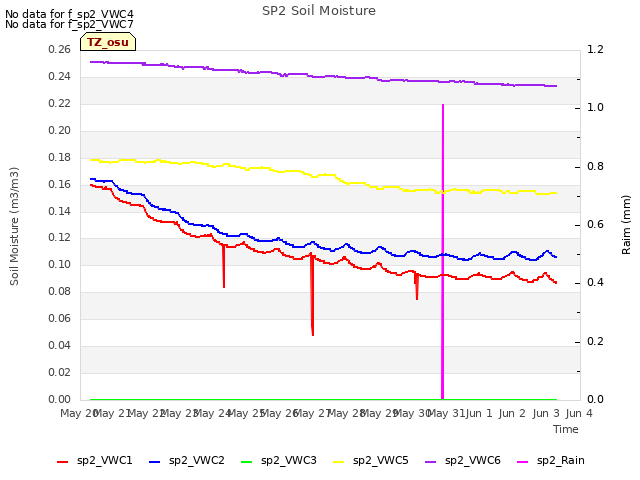This screenshot has height=480, width=640.
Task: Click the Raim (mm) right axis label
Action: pos(626,225)
